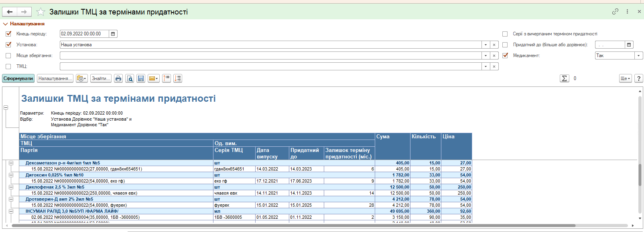The image size is (644, 232).
Task: Uncheck the Установа filter checkbox
Action: pyautogui.click(x=8, y=45)
